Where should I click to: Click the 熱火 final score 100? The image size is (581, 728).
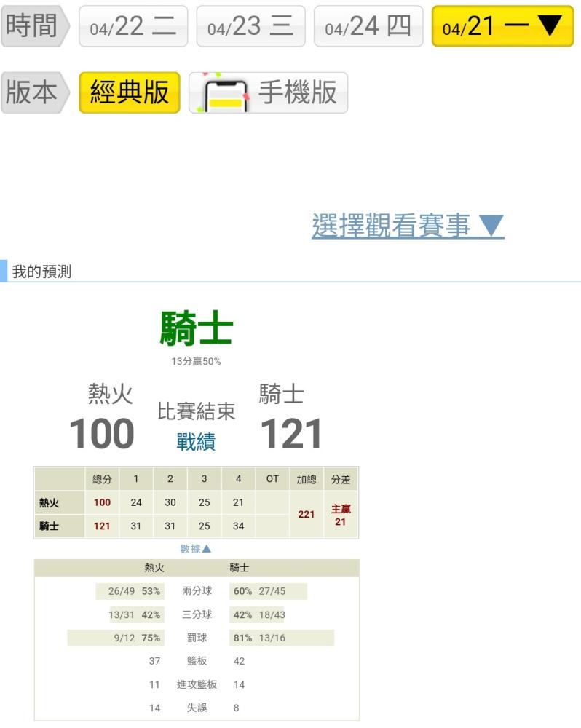coord(102,434)
